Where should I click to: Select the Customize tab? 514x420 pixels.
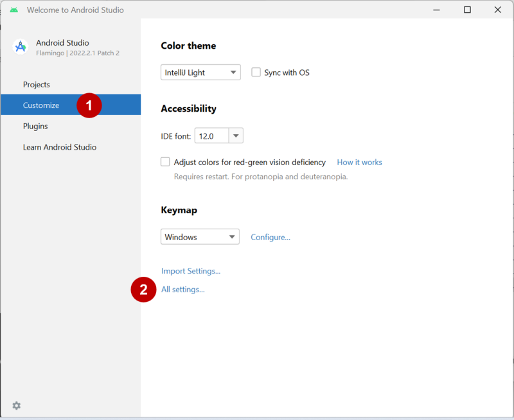(71, 105)
